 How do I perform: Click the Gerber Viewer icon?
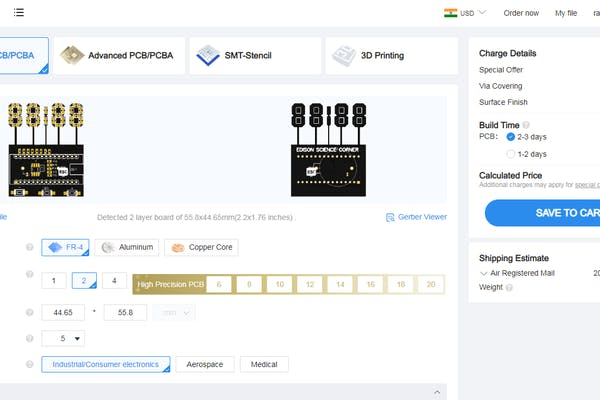[x=390, y=217]
